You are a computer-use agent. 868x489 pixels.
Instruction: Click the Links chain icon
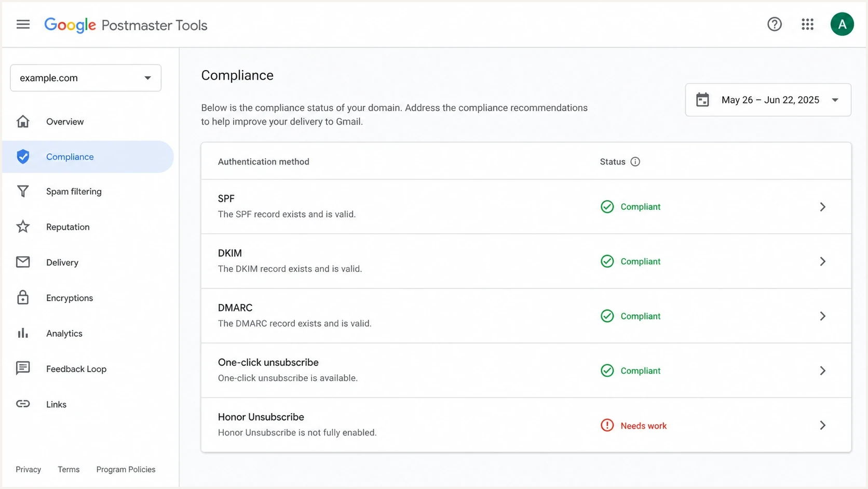(23, 404)
